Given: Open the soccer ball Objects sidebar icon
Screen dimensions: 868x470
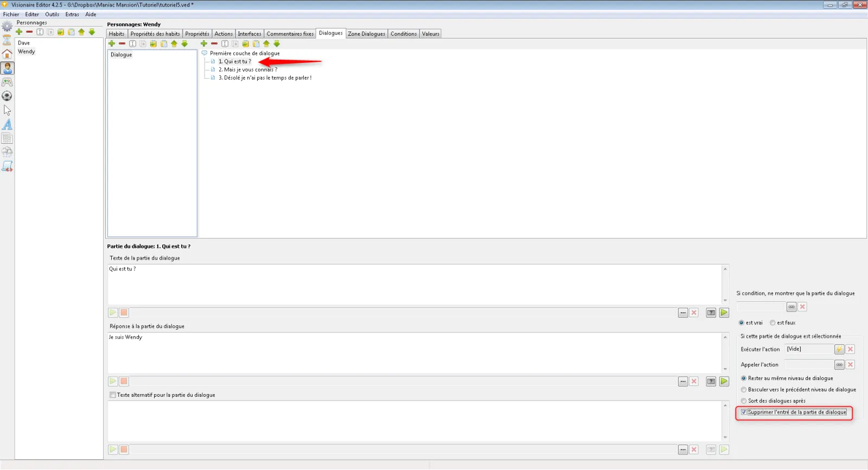Looking at the screenshot, I should coord(7,96).
